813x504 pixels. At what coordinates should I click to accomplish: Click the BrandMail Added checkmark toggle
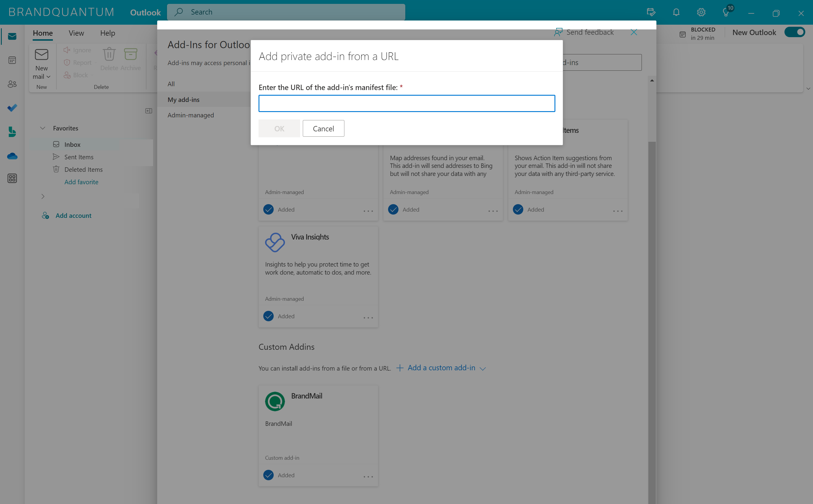pos(268,475)
